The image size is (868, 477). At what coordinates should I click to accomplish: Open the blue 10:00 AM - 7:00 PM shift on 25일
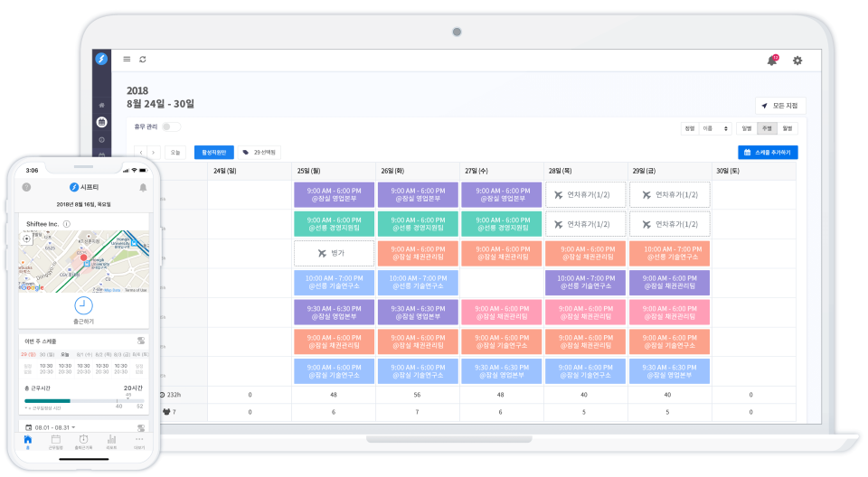pyautogui.click(x=334, y=283)
